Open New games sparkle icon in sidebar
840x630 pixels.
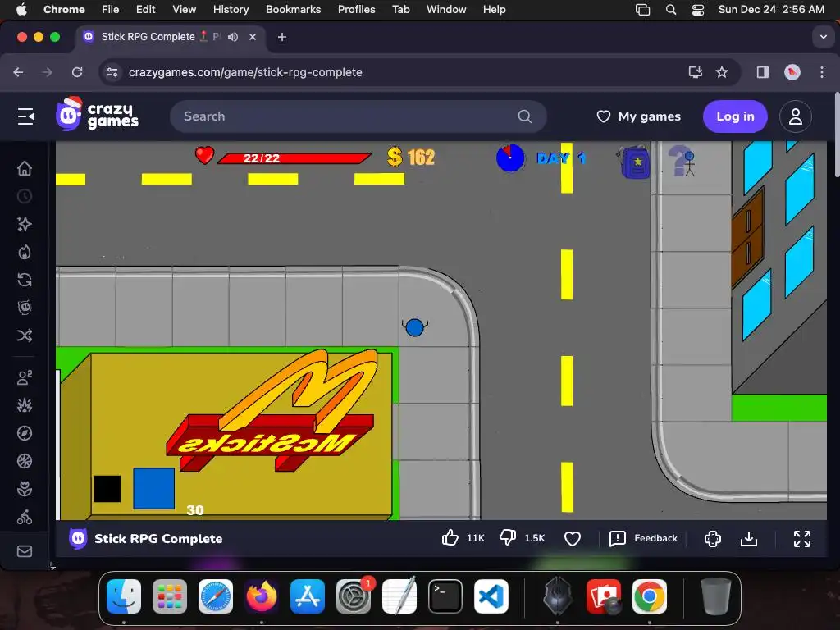click(24, 224)
